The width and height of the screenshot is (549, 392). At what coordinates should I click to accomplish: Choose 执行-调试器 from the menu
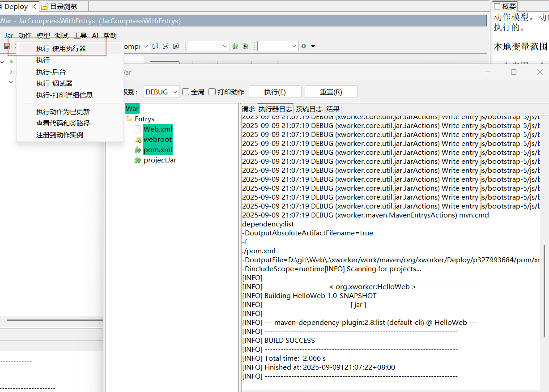tap(69, 83)
